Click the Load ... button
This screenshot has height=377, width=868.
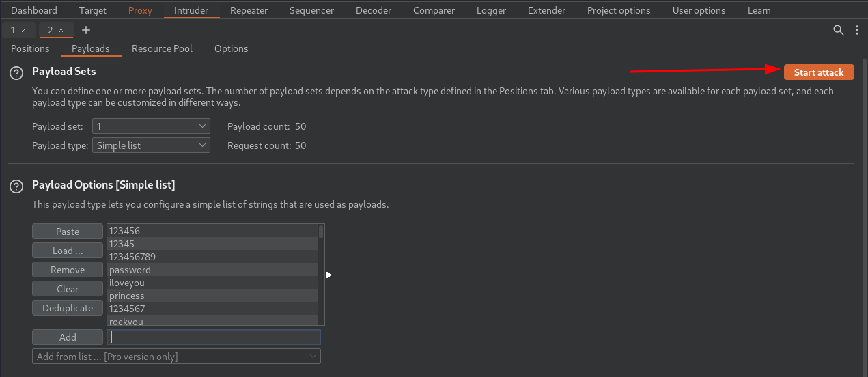click(68, 251)
